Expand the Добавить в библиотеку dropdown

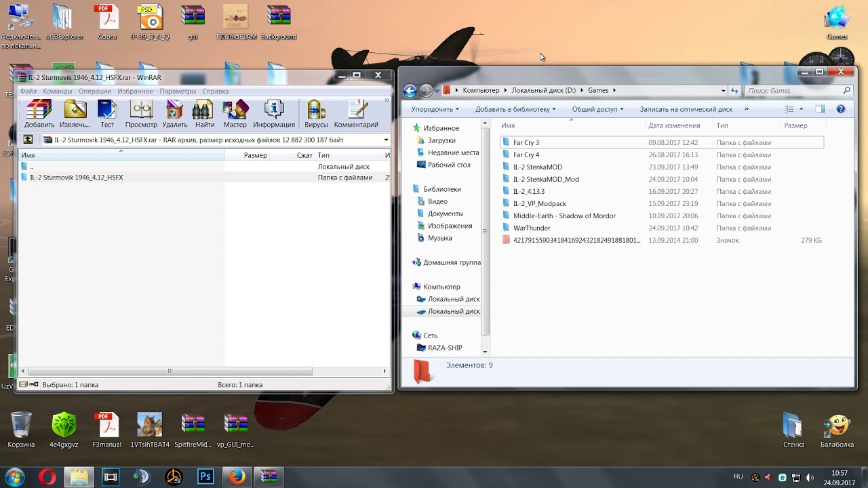(x=515, y=109)
